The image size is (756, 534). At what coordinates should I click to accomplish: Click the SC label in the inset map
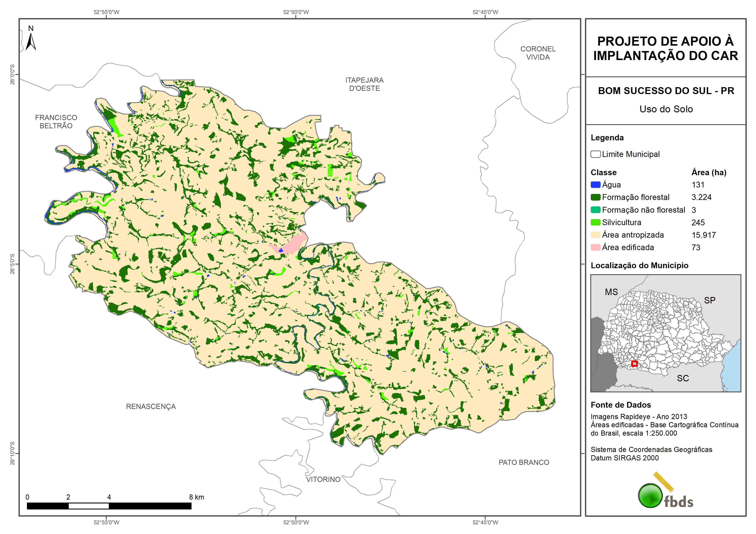coord(683,378)
